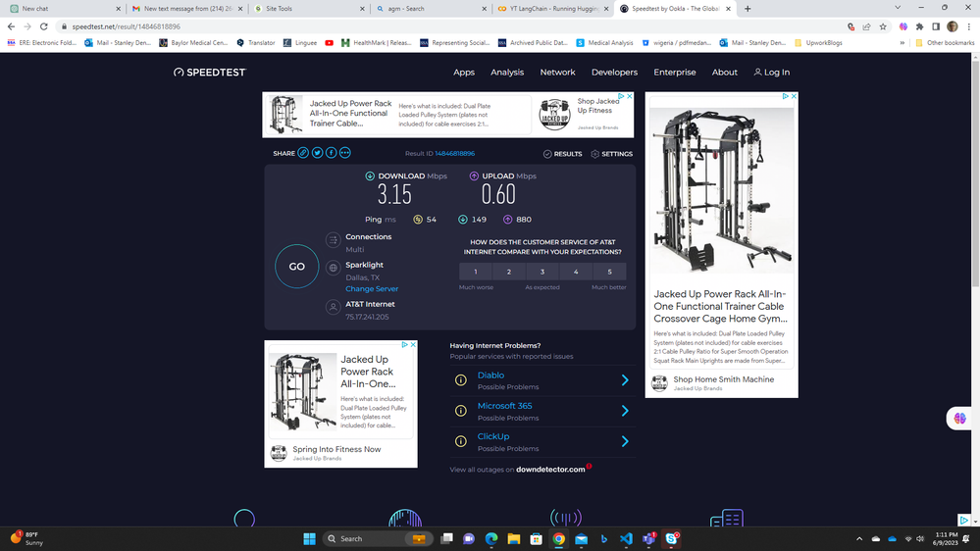Open Visual Studio Code from taskbar
This screenshot has width=980, height=551.
tap(626, 538)
